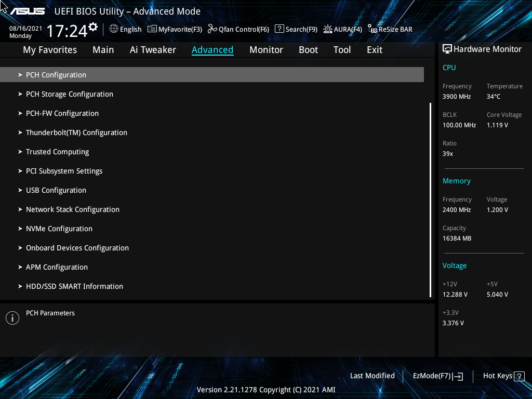Click the capacity value 16384 MB
This screenshot has width=532, height=399.
pyautogui.click(x=457, y=238)
